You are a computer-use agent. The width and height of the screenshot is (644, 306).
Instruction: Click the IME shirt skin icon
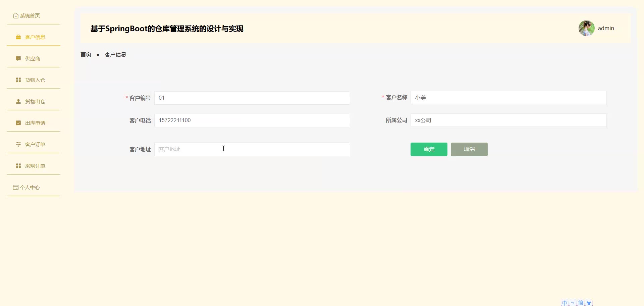click(x=589, y=303)
